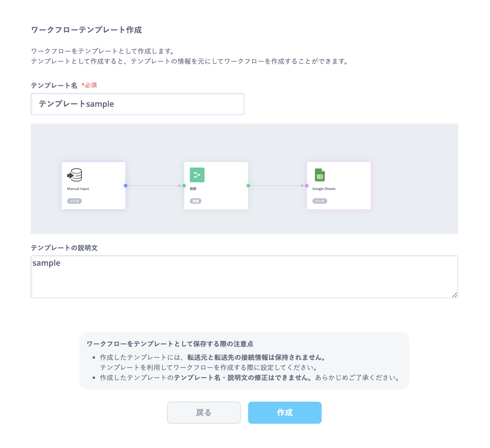This screenshot has width=490, height=448.
Task: Click the green output port of the 投影 node
Action: (248, 185)
